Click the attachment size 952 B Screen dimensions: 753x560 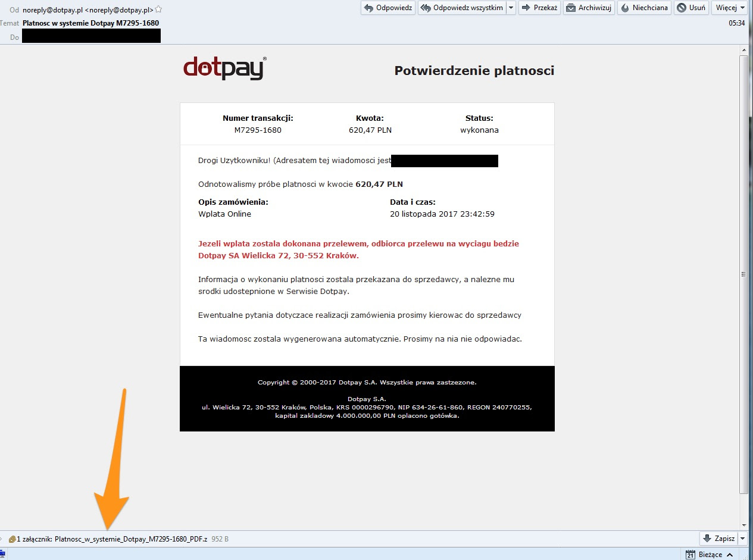220,539
